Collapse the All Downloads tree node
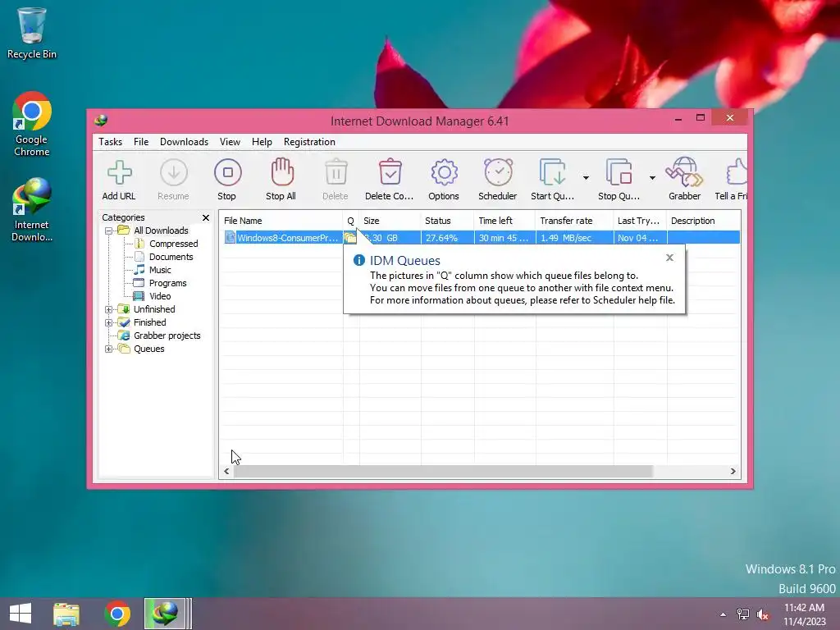This screenshot has height=630, width=840. point(109,231)
